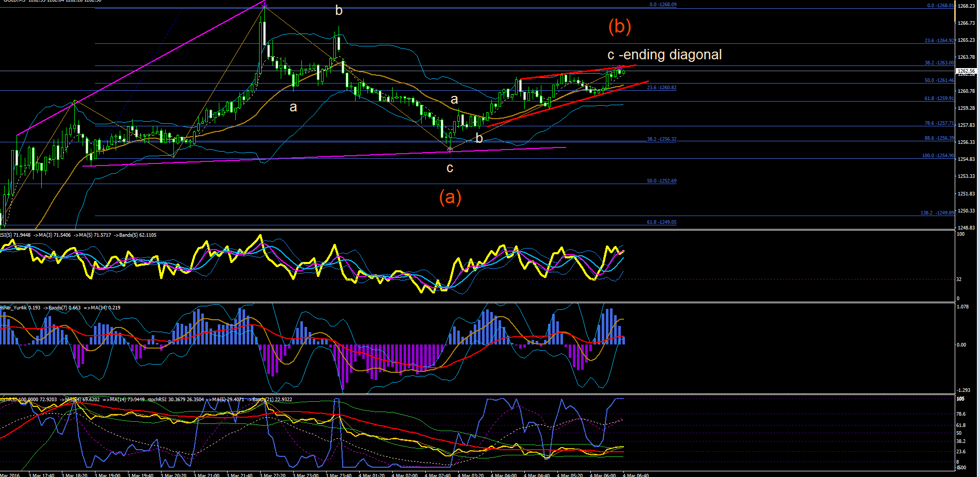Click the 3 Mar 23:40 time label

coord(339,475)
